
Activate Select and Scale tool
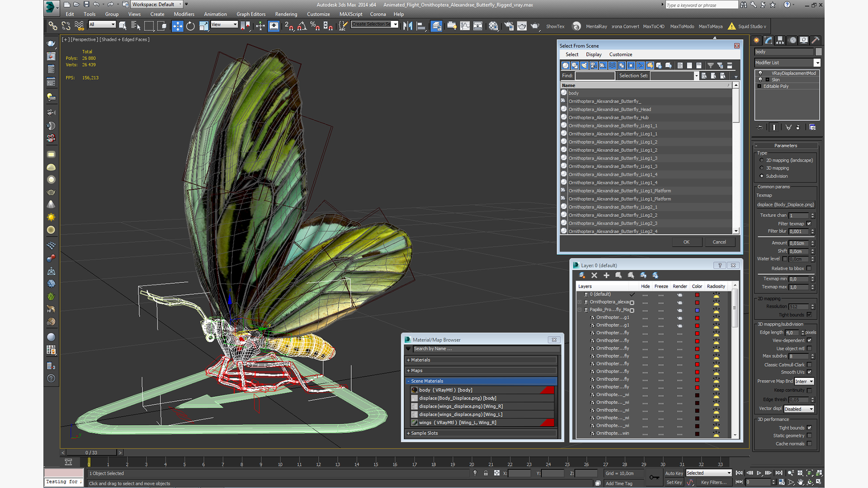(203, 26)
